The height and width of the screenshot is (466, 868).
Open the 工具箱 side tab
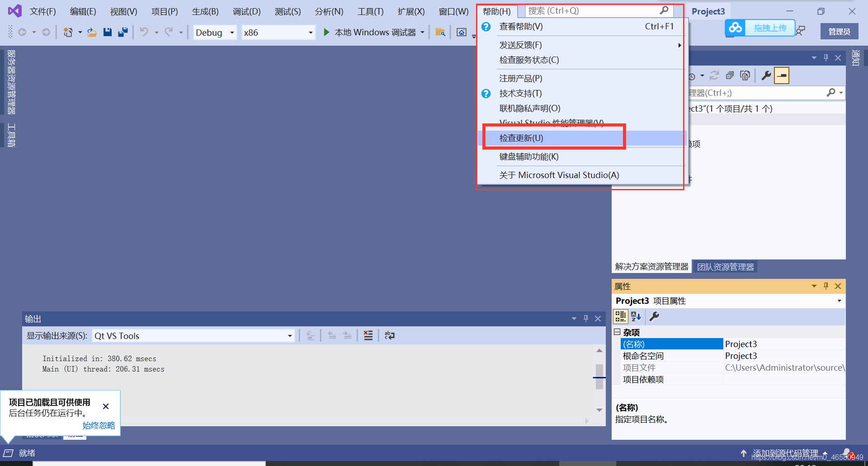click(11, 135)
